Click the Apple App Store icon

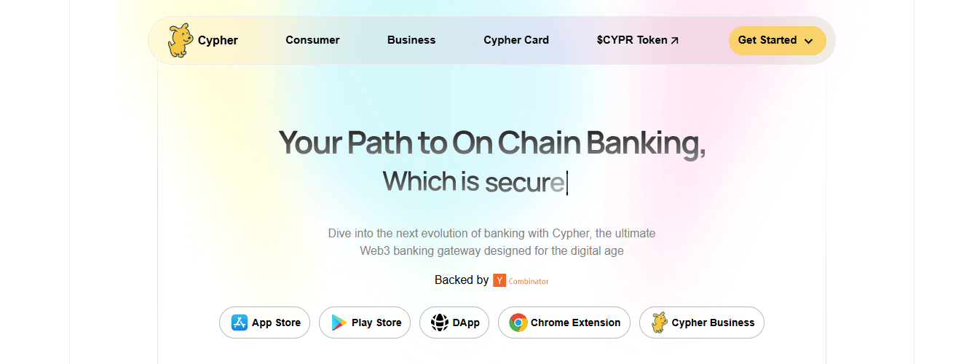click(240, 323)
